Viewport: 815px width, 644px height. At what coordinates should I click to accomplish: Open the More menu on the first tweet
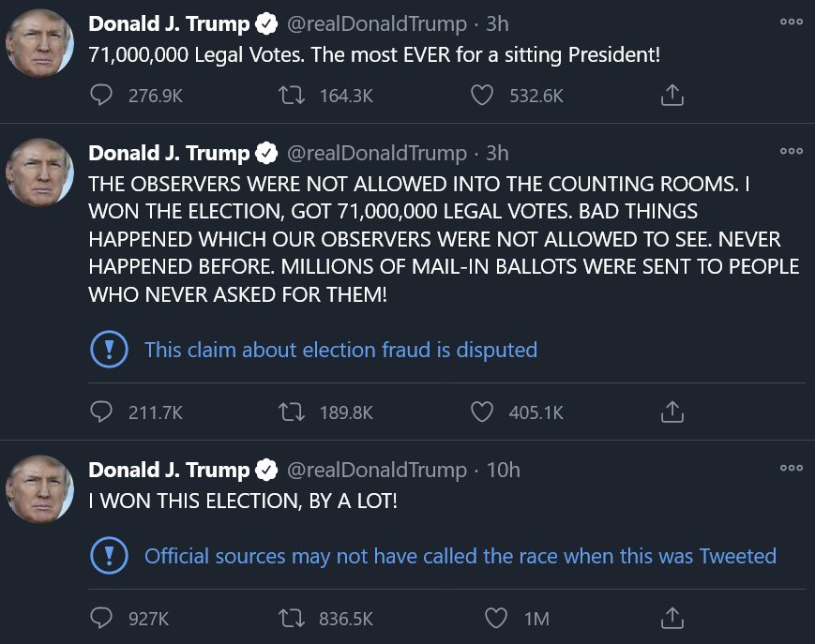pyautogui.click(x=791, y=23)
